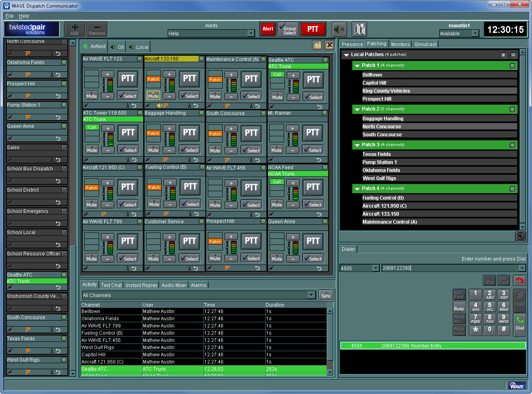Click dialer keypad digit 5

tap(490, 307)
